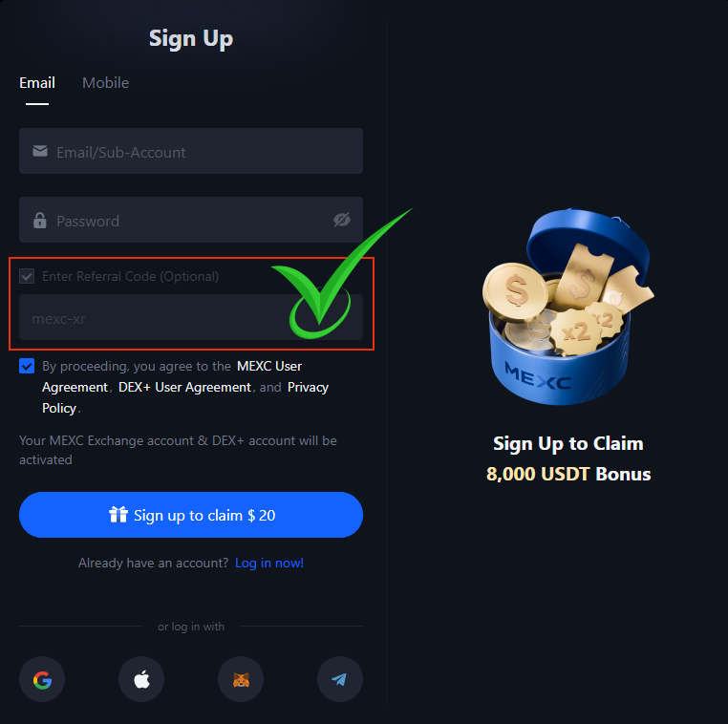This screenshot has height=724, width=728.
Task: Open the MEXC User Agreement link
Action: tap(172, 376)
